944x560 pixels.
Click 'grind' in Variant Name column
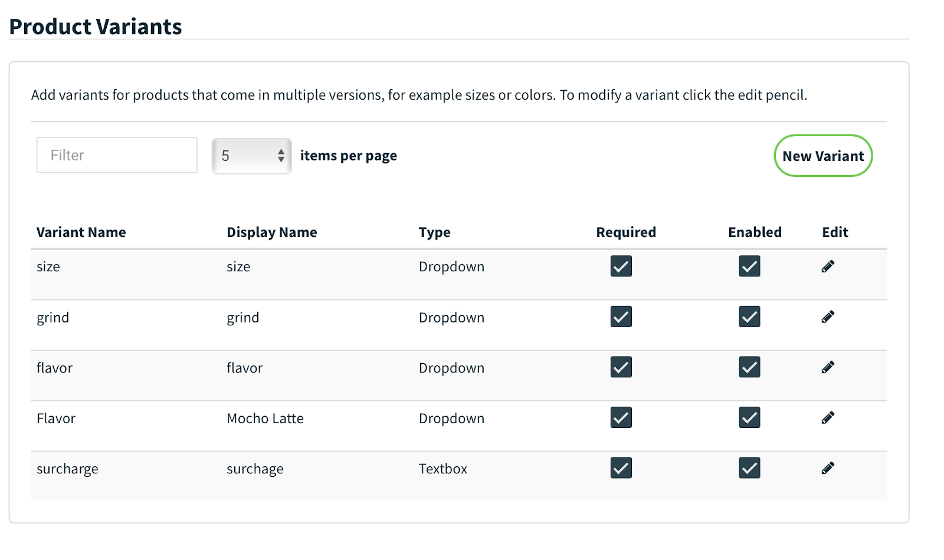pyautogui.click(x=53, y=318)
